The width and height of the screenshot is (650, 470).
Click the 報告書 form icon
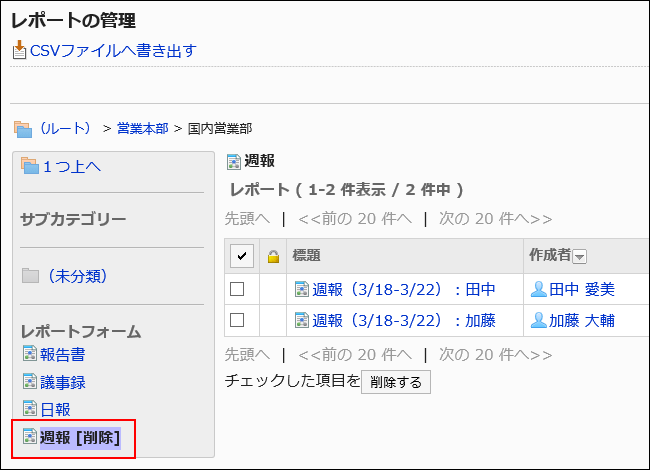[x=30, y=354]
